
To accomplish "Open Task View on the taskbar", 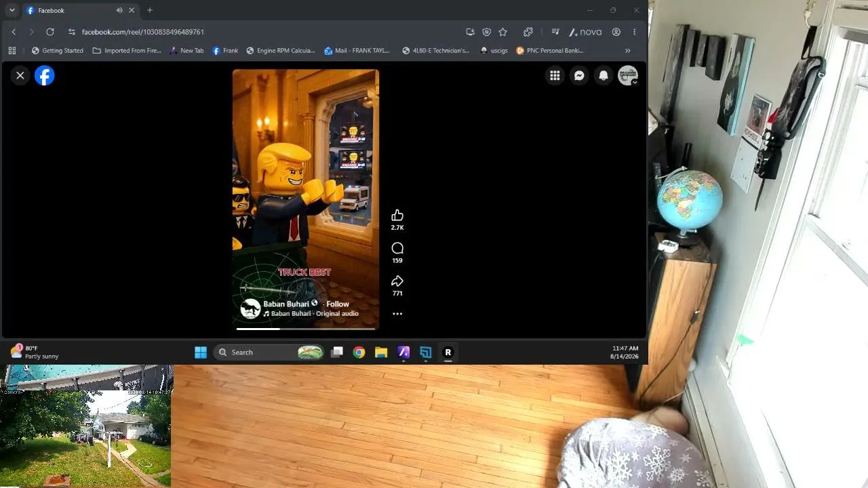I will pos(337,352).
